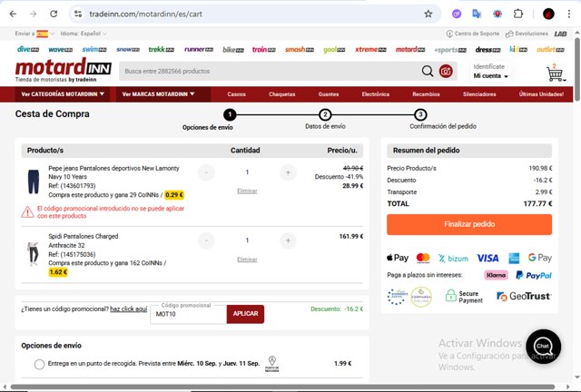Click the pickup point map pin icon

(272, 364)
